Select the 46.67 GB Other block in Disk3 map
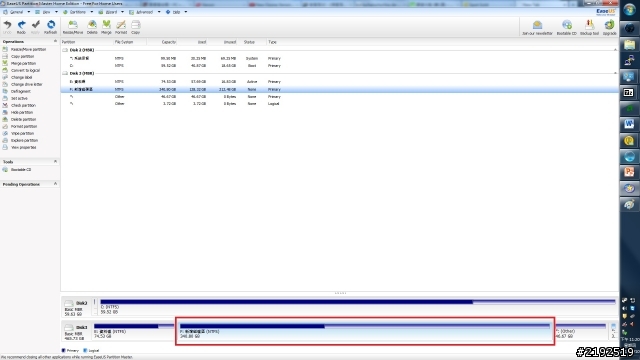The height and width of the screenshot is (360, 640). [581, 331]
